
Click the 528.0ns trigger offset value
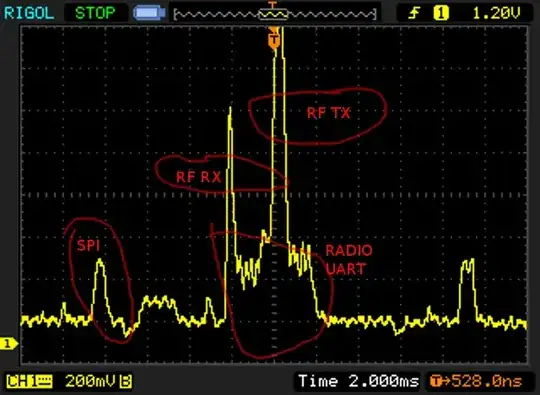coord(487,381)
